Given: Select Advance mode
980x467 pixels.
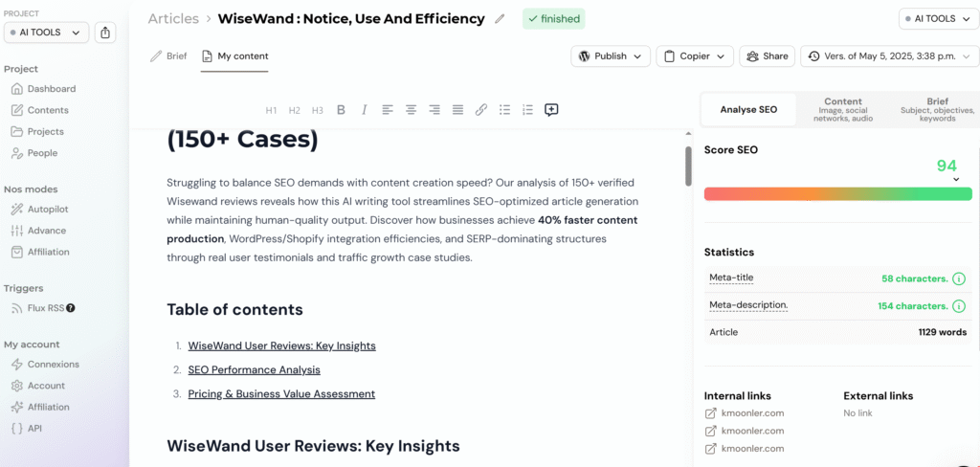Looking at the screenshot, I should click(x=38, y=231).
